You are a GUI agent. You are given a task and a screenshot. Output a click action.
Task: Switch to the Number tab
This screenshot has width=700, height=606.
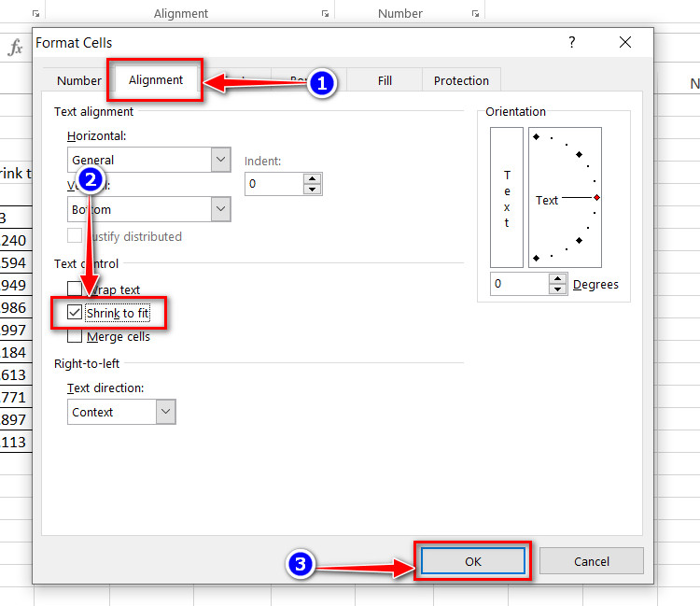tap(79, 81)
